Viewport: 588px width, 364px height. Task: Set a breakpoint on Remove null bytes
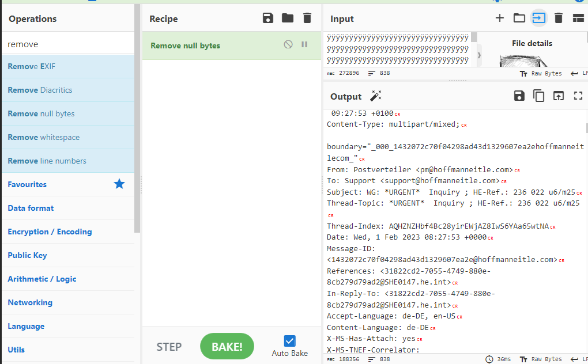pyautogui.click(x=304, y=44)
